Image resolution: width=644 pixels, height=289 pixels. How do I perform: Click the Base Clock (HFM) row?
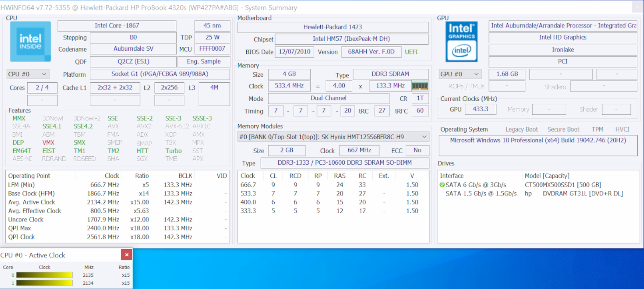tap(118, 193)
